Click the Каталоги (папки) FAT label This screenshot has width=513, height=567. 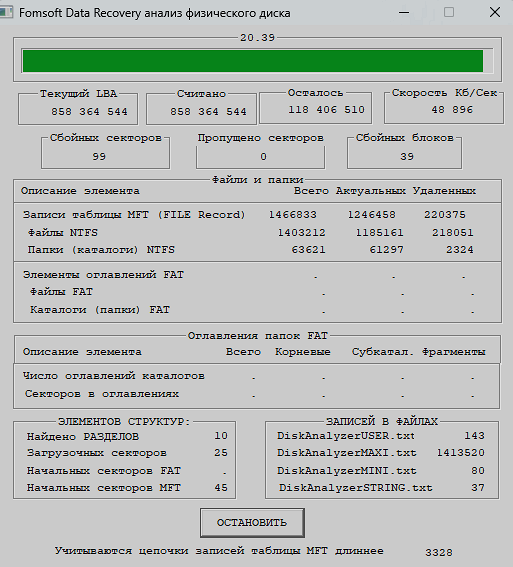click(x=100, y=310)
